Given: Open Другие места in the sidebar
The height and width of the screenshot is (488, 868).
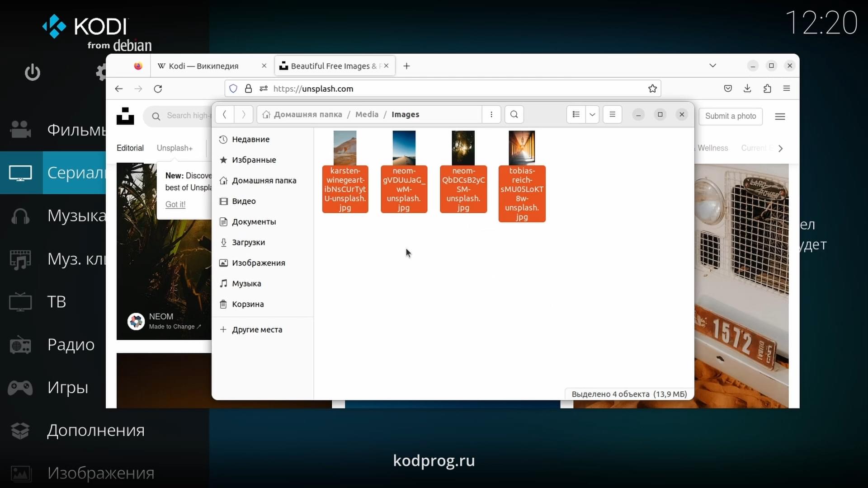Looking at the screenshot, I should pyautogui.click(x=263, y=329).
